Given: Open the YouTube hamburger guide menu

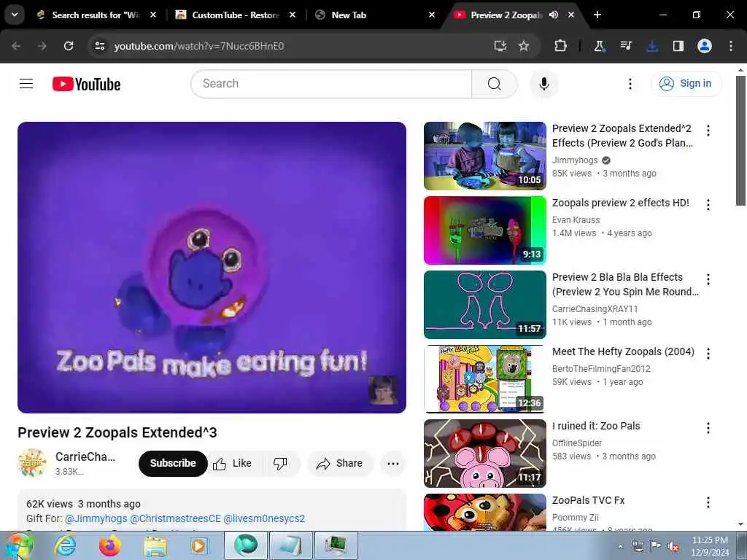Looking at the screenshot, I should [x=26, y=84].
